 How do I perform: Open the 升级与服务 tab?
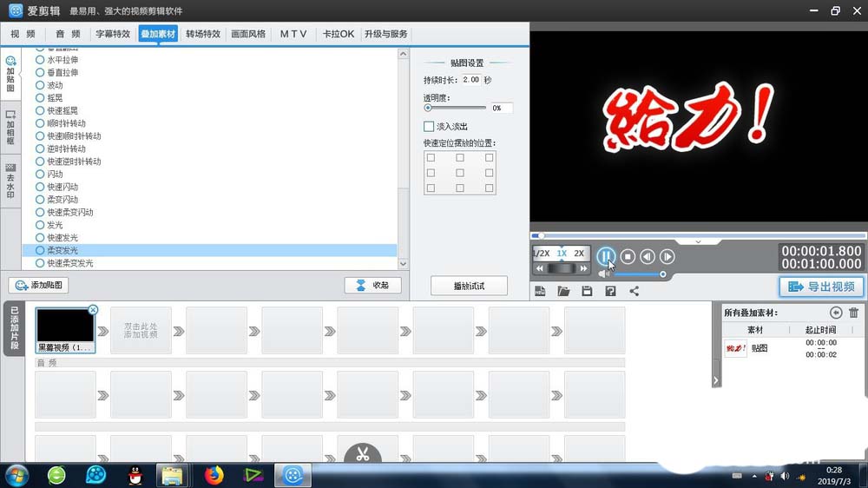[x=386, y=34]
